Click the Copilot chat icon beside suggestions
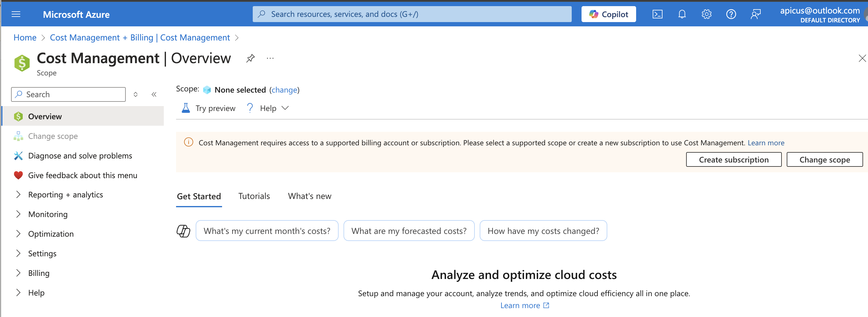 point(183,231)
